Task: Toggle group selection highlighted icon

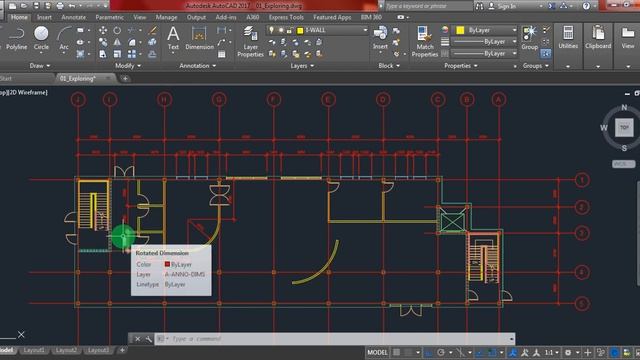Action: coord(545,53)
